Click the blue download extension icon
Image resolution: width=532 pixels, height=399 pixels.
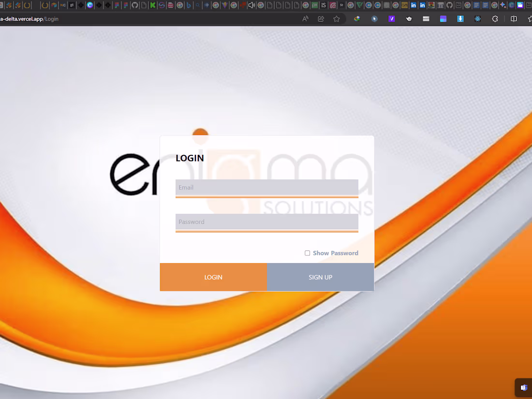click(x=460, y=18)
